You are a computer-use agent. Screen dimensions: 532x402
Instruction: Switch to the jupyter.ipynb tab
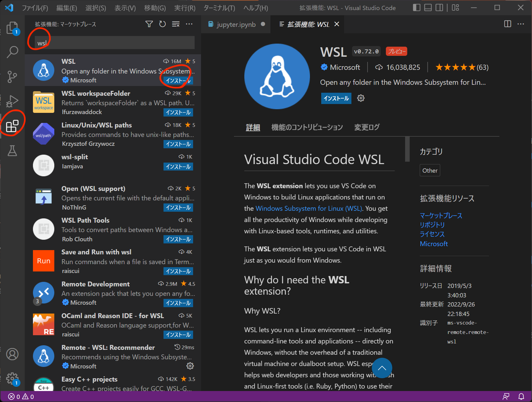click(x=236, y=24)
